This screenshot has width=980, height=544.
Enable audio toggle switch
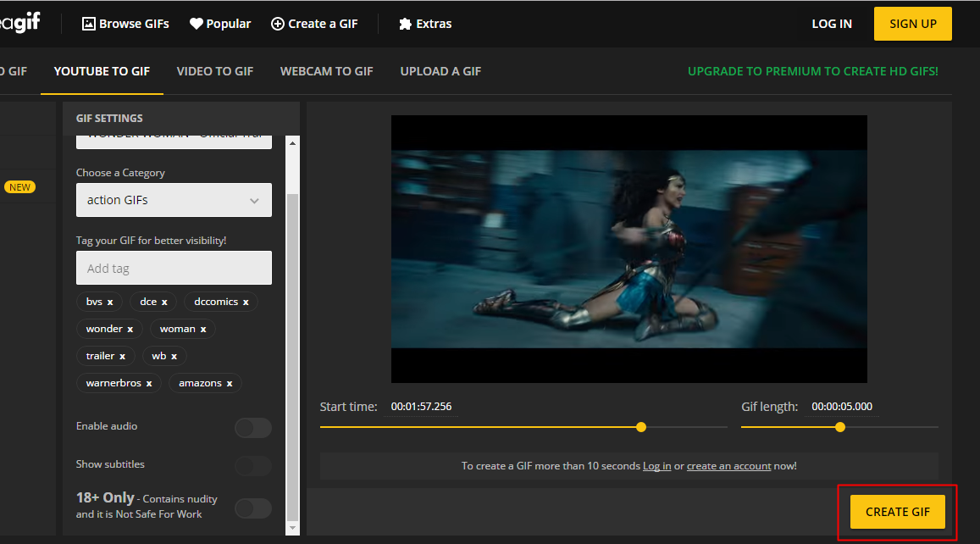(x=253, y=428)
